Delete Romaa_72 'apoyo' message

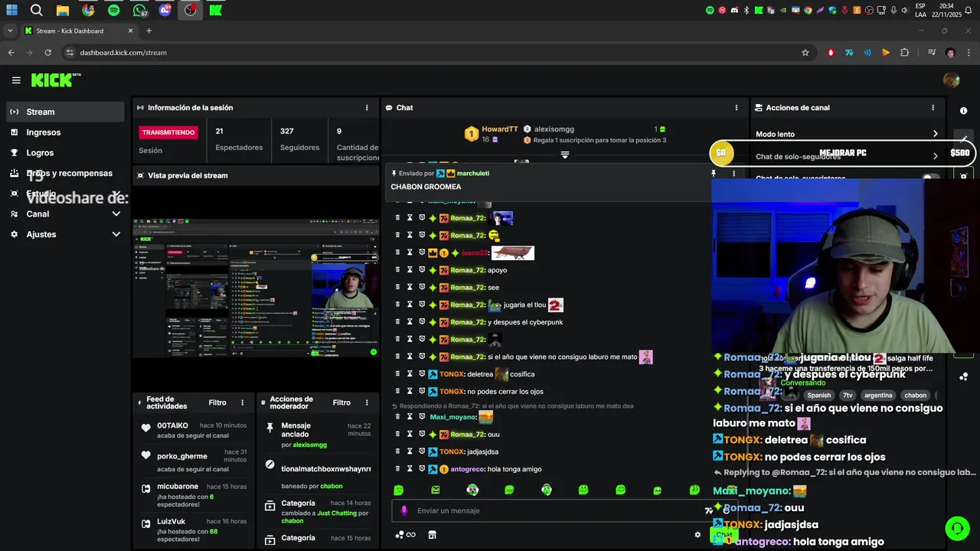(397, 270)
